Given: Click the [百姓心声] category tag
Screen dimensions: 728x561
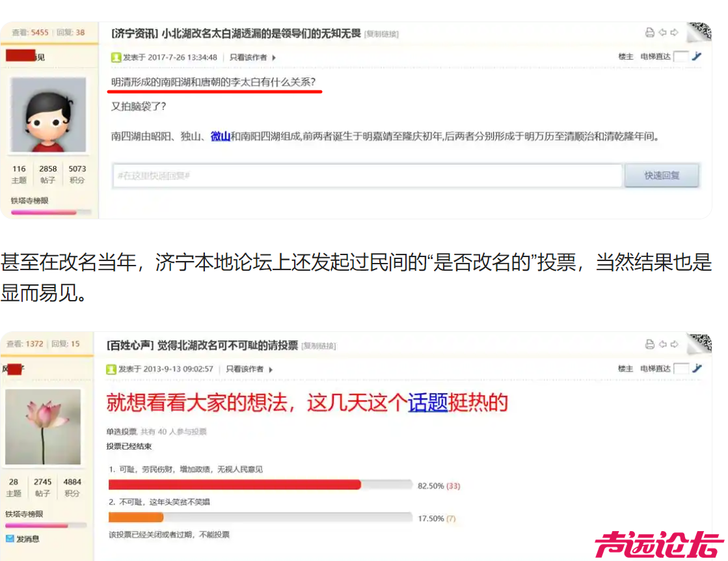Looking at the screenshot, I should point(130,345).
